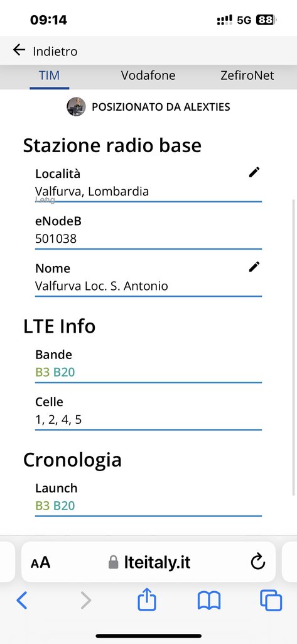Edit the Nome field with pencil icon

(x=254, y=267)
